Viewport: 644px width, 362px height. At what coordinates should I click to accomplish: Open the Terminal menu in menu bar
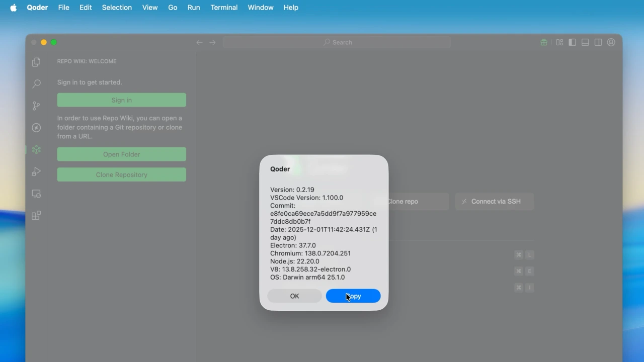pyautogui.click(x=224, y=8)
